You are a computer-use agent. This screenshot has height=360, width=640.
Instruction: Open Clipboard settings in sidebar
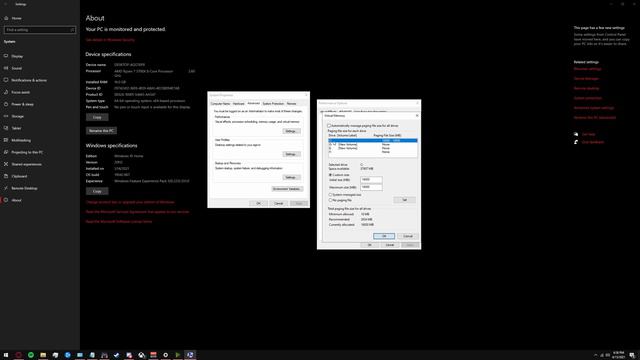coord(19,176)
